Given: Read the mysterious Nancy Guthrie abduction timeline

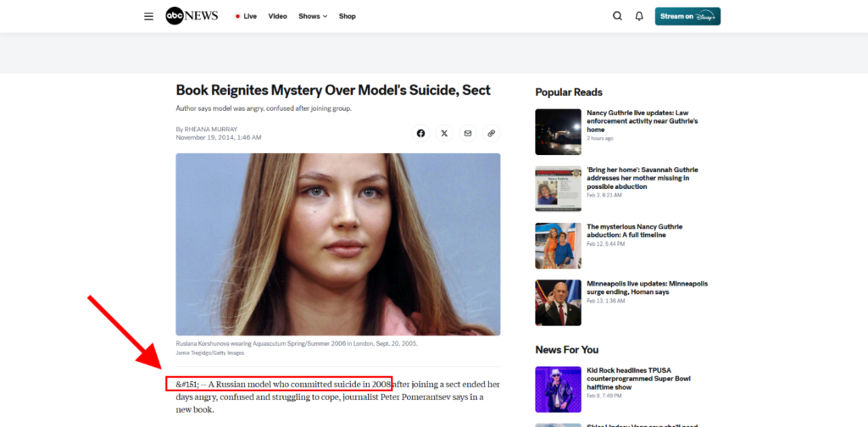Looking at the screenshot, I should tap(634, 230).
